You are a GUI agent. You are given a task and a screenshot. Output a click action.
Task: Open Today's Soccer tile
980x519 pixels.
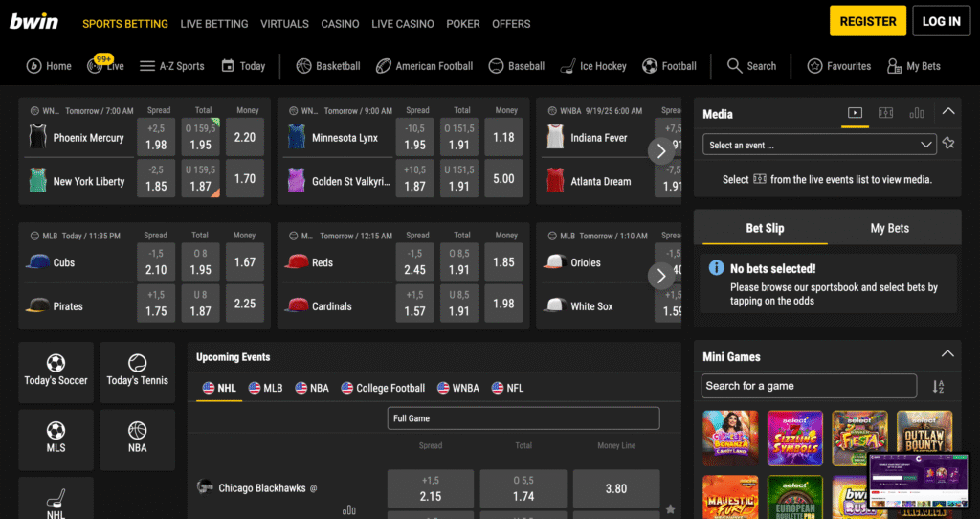[x=56, y=372]
